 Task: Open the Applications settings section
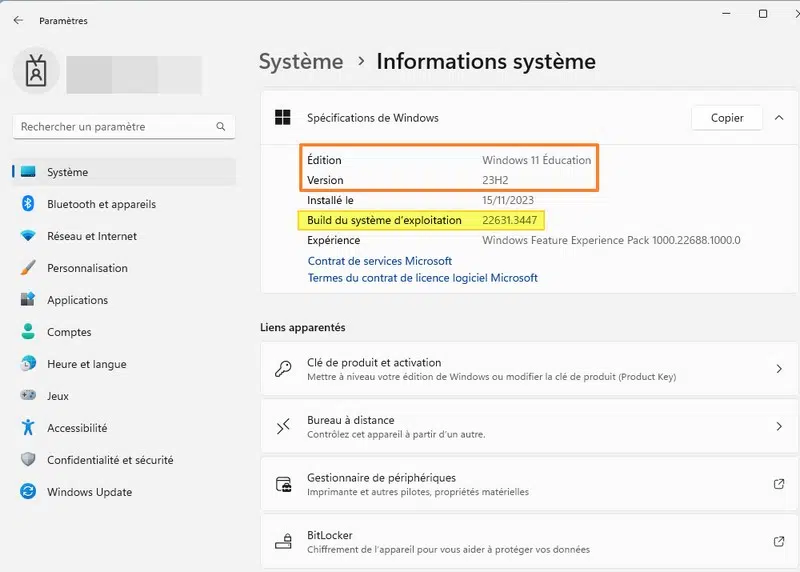[x=77, y=300]
